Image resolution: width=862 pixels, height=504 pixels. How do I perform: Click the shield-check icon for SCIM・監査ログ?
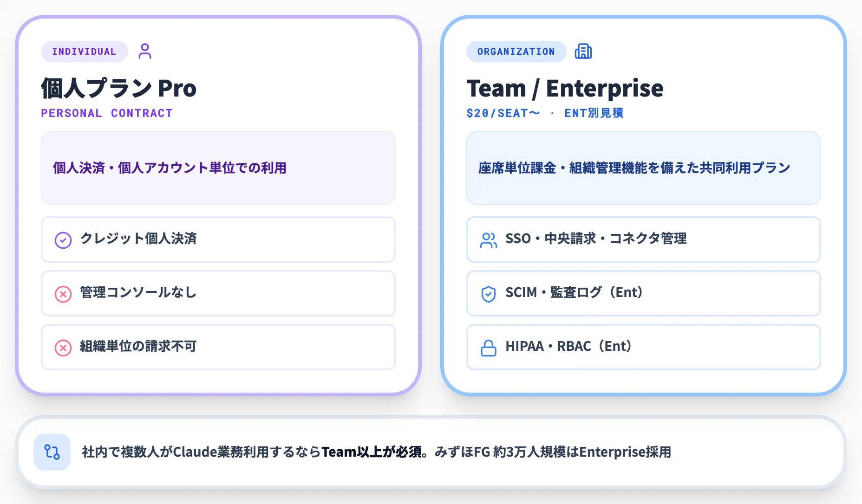[x=489, y=294]
